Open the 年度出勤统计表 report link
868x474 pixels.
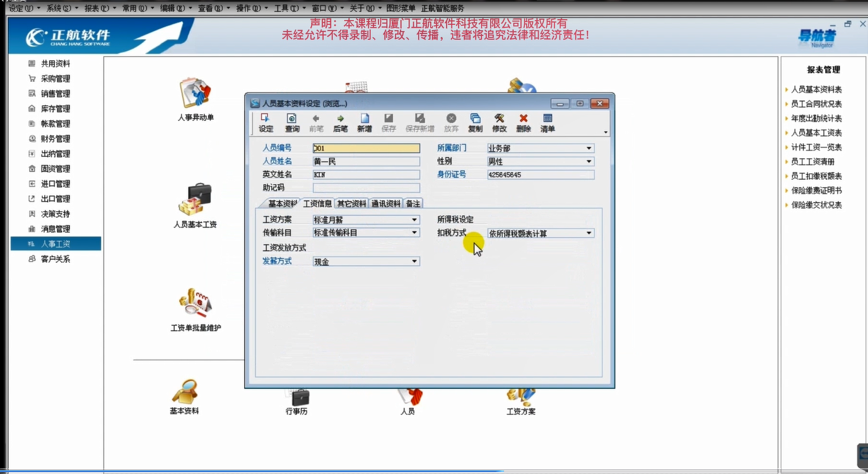(816, 118)
